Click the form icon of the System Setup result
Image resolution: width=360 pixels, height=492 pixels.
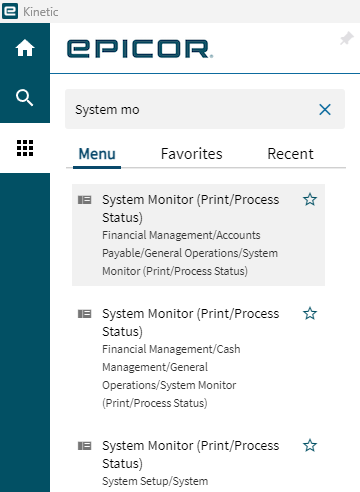(85, 446)
